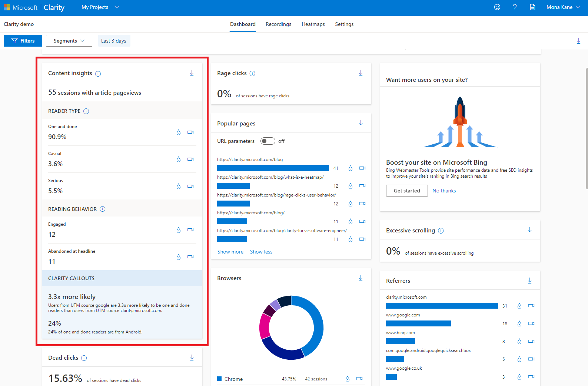Click Show more under Popular pages
588x386 pixels.
click(230, 252)
